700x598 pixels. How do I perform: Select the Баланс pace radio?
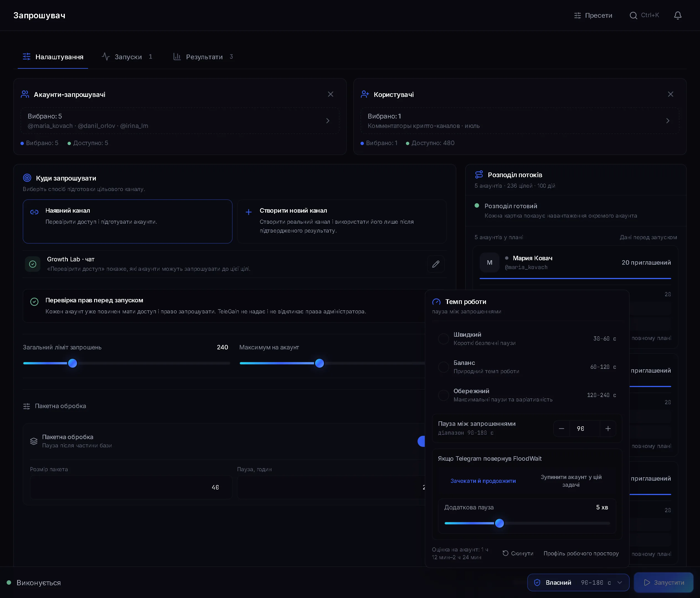(x=443, y=367)
